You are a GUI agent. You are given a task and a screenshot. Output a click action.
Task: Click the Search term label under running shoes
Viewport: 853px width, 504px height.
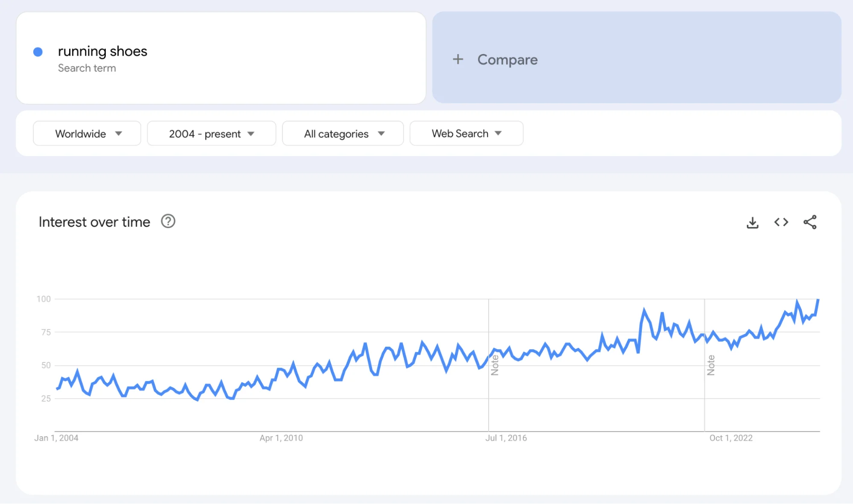point(87,68)
